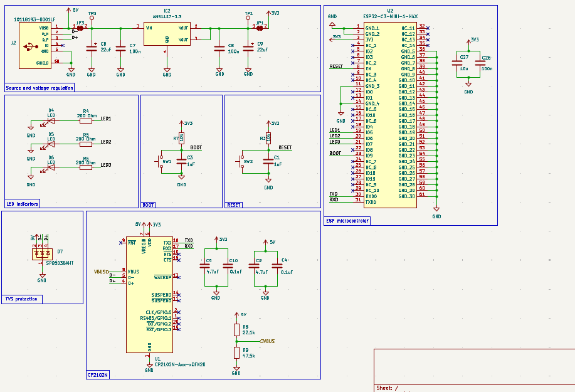Select VBUS label at R8/R9 divider
This screenshot has width=575, height=392.
(x=267, y=341)
